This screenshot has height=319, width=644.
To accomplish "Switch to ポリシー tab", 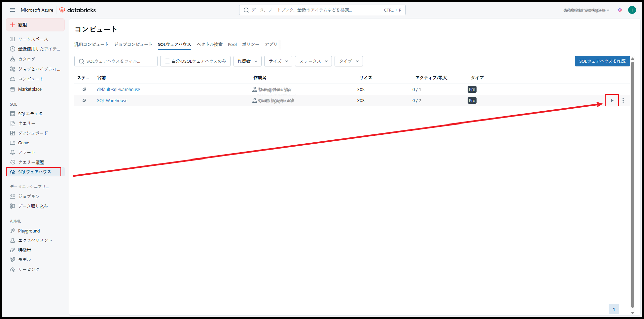I will 251,44.
